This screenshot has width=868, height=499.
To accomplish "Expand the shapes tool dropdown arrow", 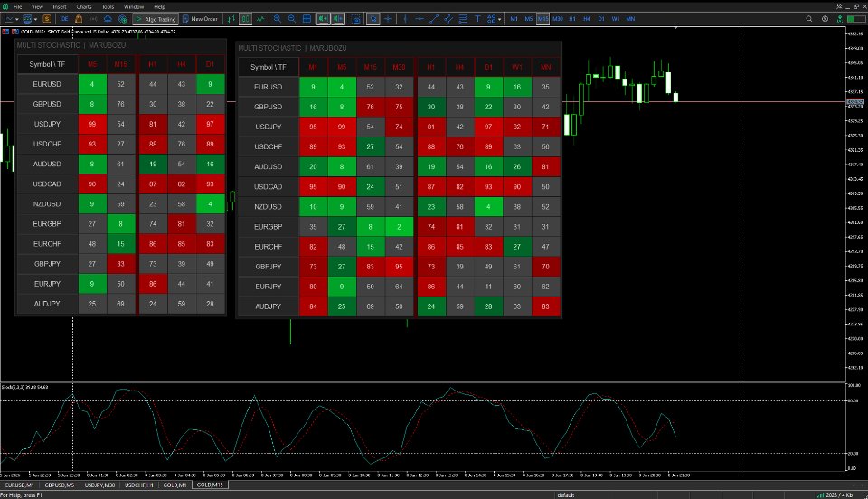I will (499, 19).
